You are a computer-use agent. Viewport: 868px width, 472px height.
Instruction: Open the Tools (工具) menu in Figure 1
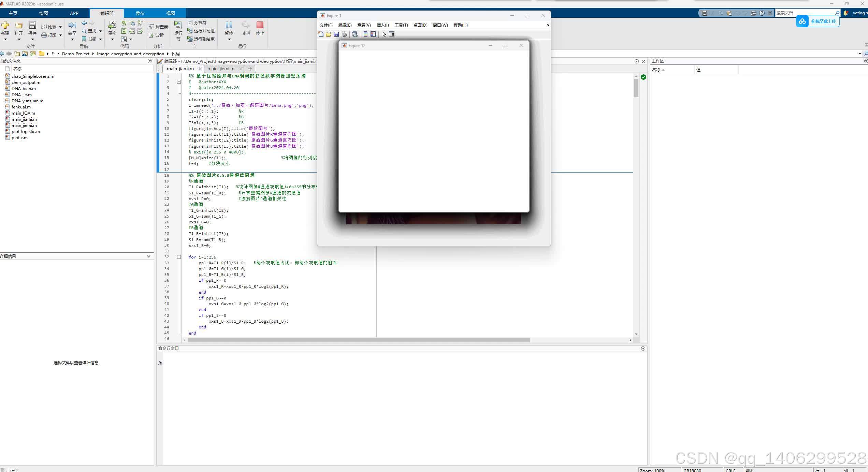(x=401, y=25)
